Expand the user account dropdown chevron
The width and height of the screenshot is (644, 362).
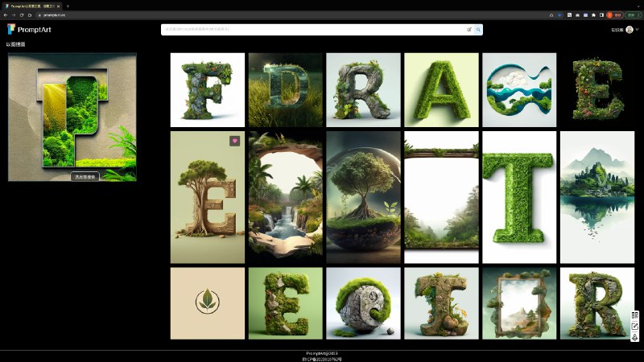click(x=637, y=30)
